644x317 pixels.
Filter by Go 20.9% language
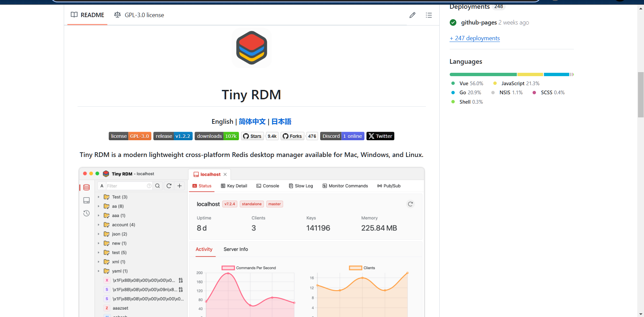click(x=466, y=93)
